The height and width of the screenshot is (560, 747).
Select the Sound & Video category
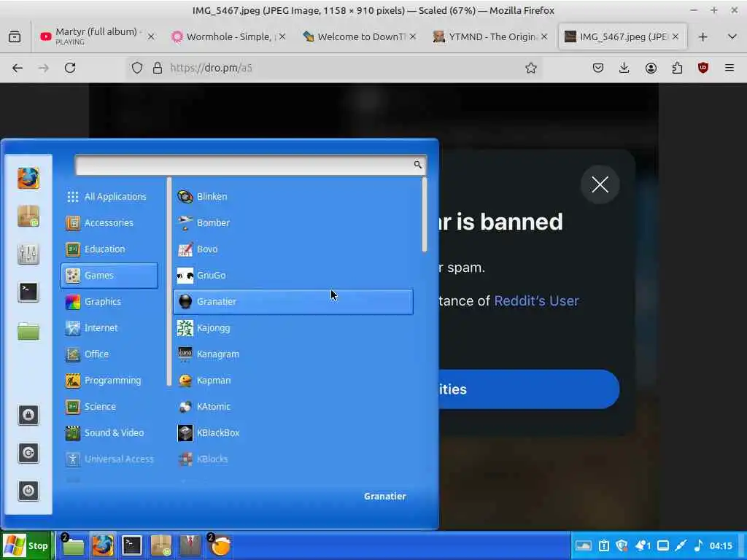point(109,432)
